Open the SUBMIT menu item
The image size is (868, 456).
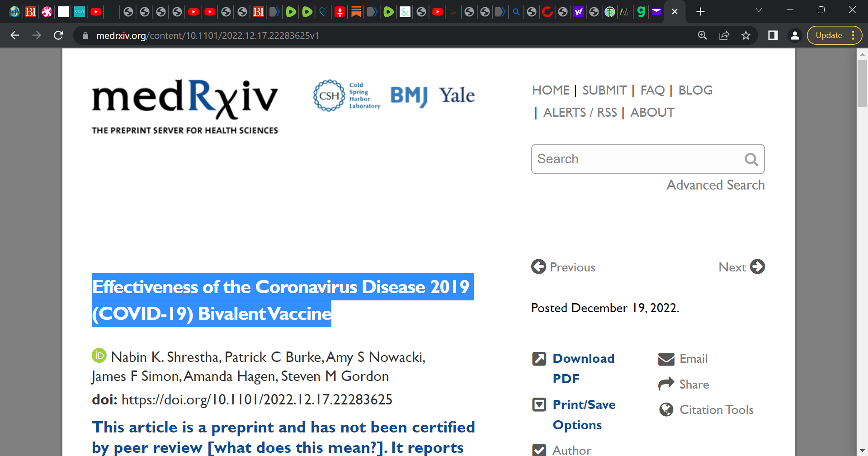pyautogui.click(x=604, y=90)
